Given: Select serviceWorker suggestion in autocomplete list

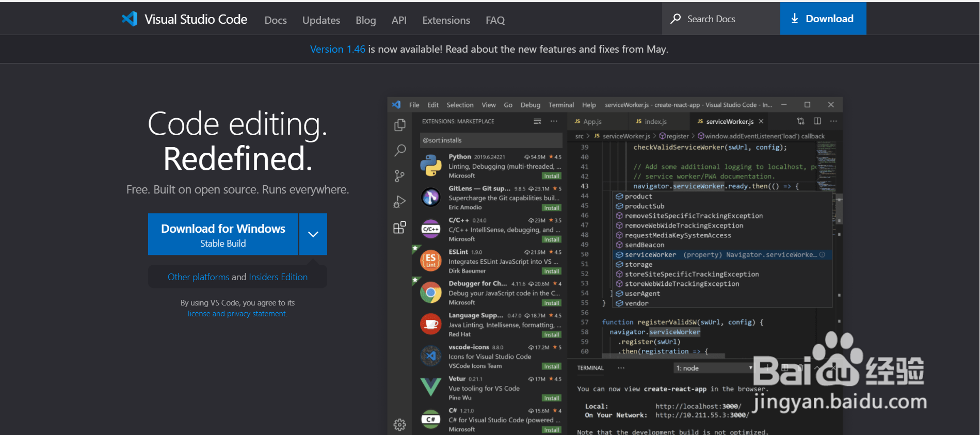Looking at the screenshot, I should point(722,255).
